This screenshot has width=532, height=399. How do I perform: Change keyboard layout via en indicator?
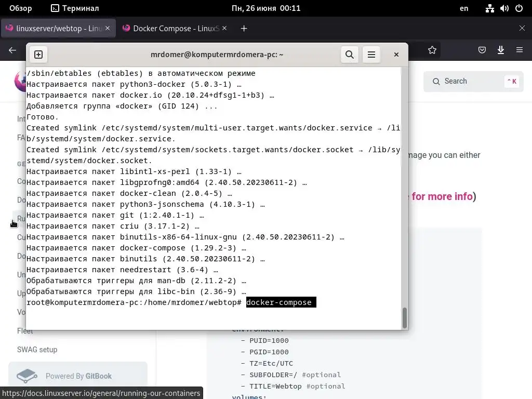coord(464,8)
